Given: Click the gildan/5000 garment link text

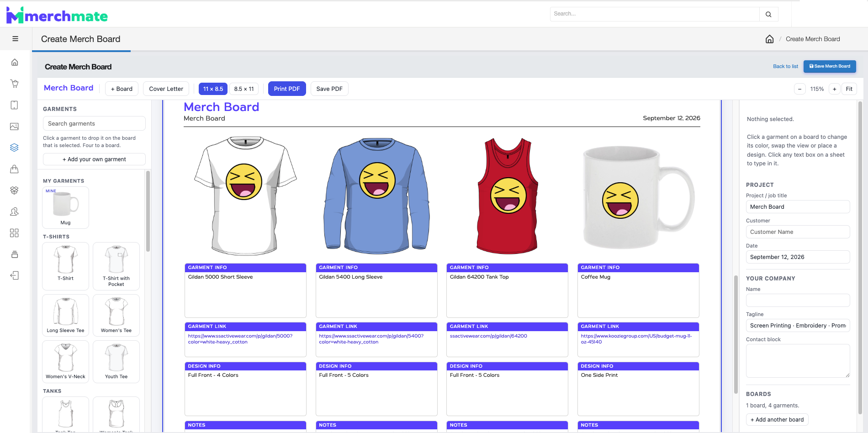Looking at the screenshot, I should click(240, 339).
